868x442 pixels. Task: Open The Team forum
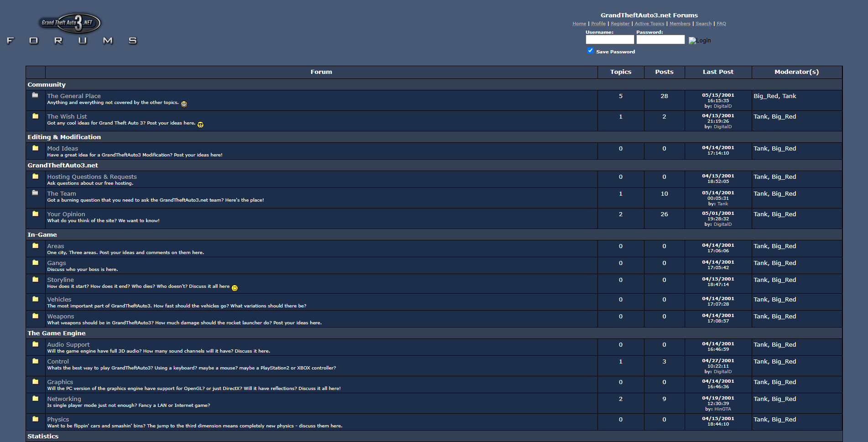(62, 193)
